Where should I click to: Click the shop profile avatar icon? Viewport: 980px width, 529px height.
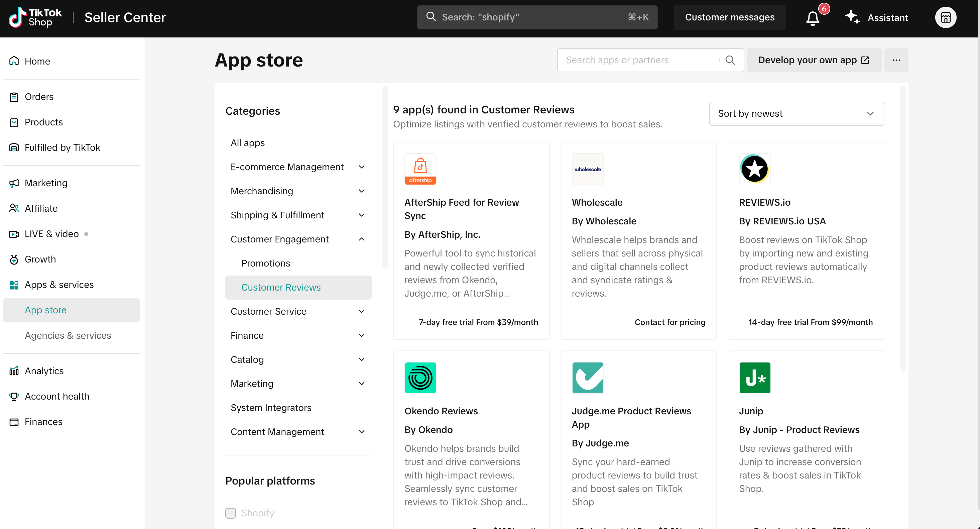pyautogui.click(x=945, y=17)
